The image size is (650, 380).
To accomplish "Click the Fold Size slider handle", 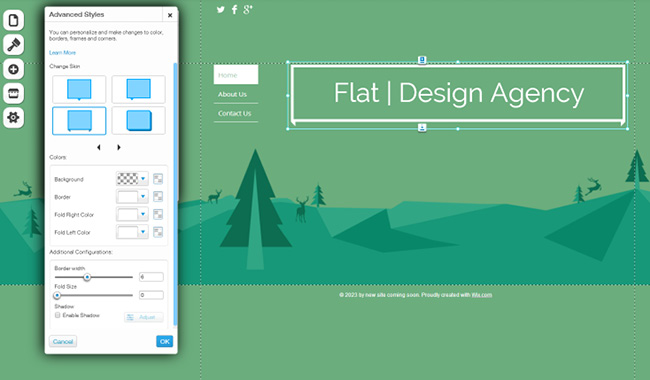I will pos(57,295).
